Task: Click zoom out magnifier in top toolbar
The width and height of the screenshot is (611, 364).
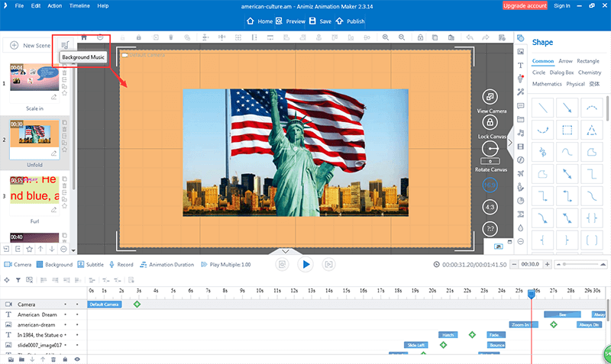Action: click(x=402, y=37)
